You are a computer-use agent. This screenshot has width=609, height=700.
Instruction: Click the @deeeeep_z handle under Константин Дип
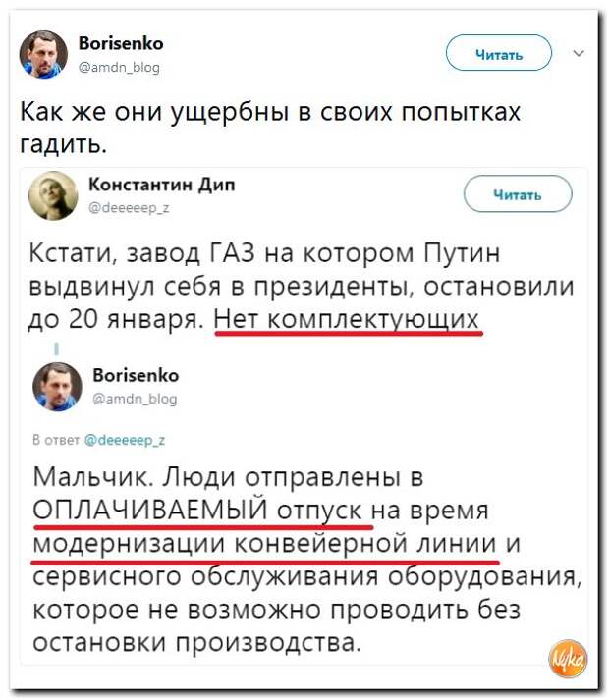129,208
